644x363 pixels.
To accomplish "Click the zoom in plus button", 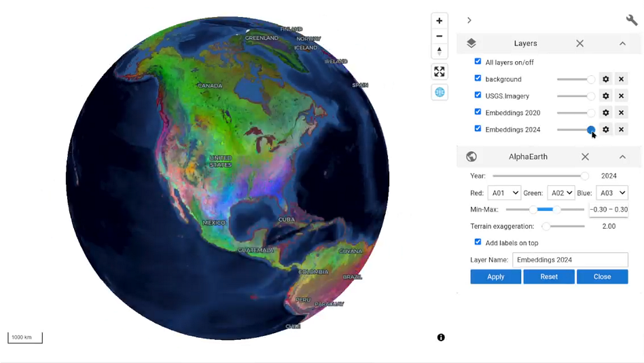I will pyautogui.click(x=440, y=21).
